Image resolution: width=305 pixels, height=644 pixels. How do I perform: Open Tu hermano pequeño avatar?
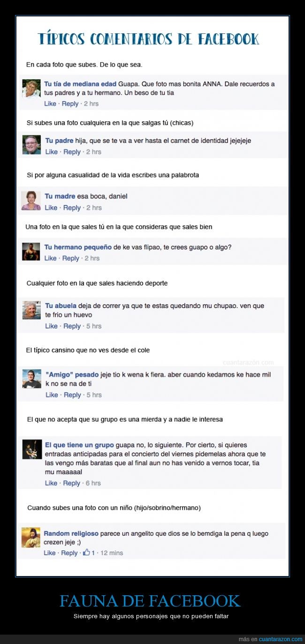coord(31,252)
